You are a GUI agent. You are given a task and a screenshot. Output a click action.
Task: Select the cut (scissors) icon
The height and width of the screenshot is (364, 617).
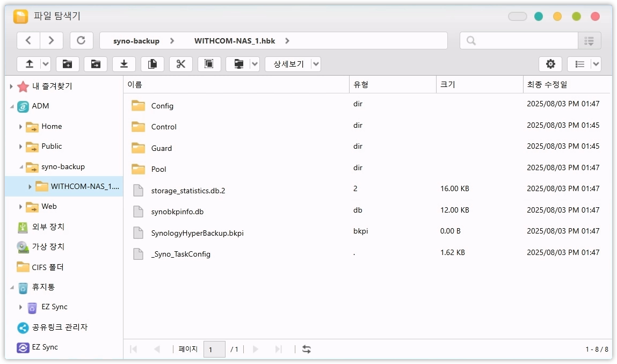[180, 64]
